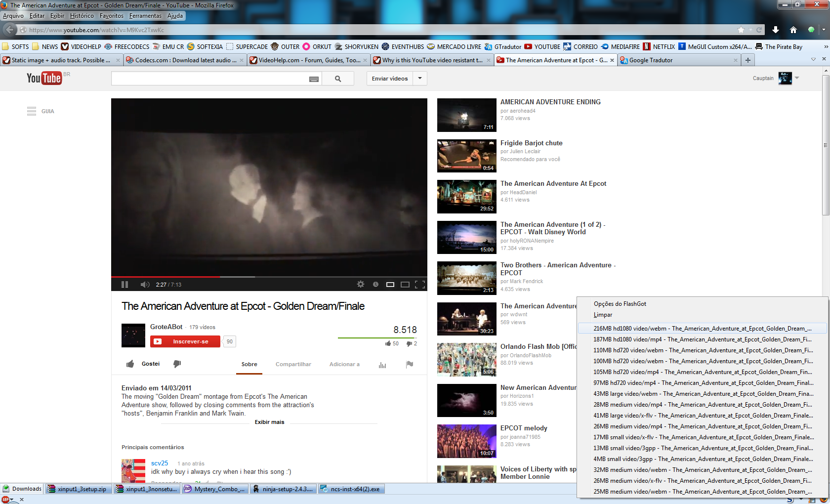The width and height of the screenshot is (830, 504).
Task: Select the Sobre tab
Action: pos(249,364)
